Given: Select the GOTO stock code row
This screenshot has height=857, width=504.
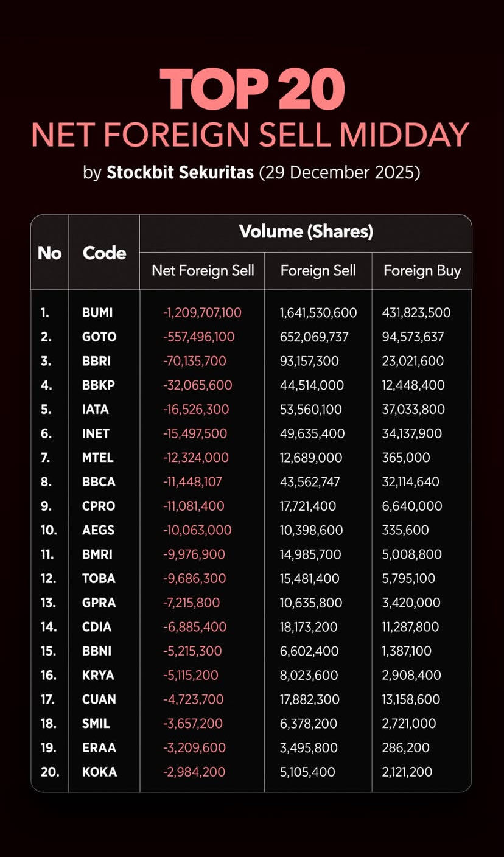Looking at the screenshot, I should pos(99,337).
